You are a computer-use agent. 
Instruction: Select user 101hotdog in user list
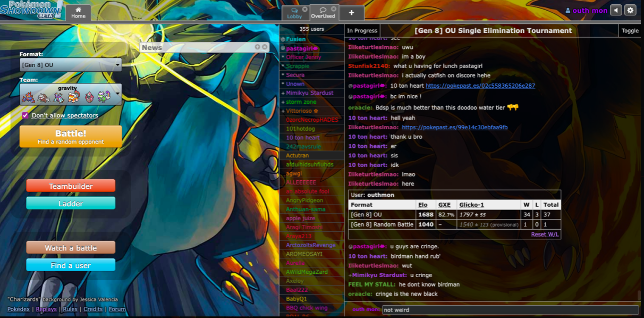coord(312,129)
